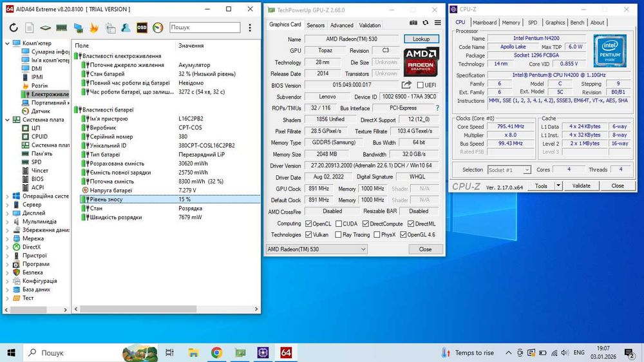The height and width of the screenshot is (362, 644).
Task: Open GPU-Z hamburger menu
Action: click(x=438, y=23)
